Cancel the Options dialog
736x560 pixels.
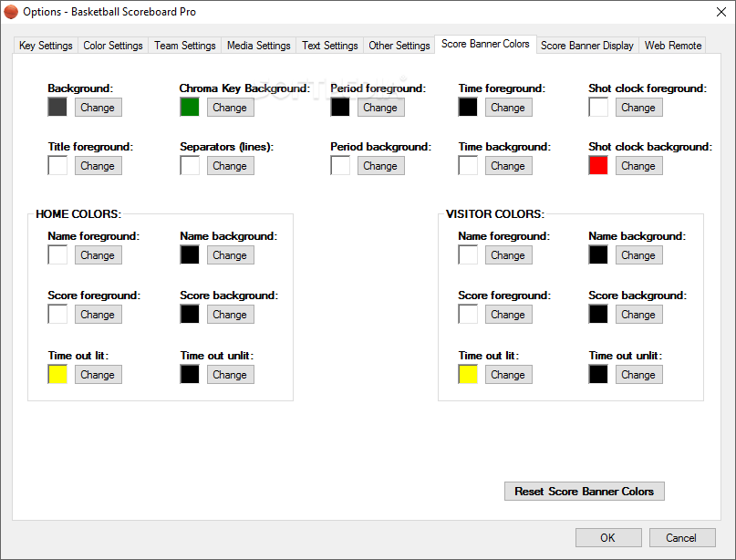point(682,537)
